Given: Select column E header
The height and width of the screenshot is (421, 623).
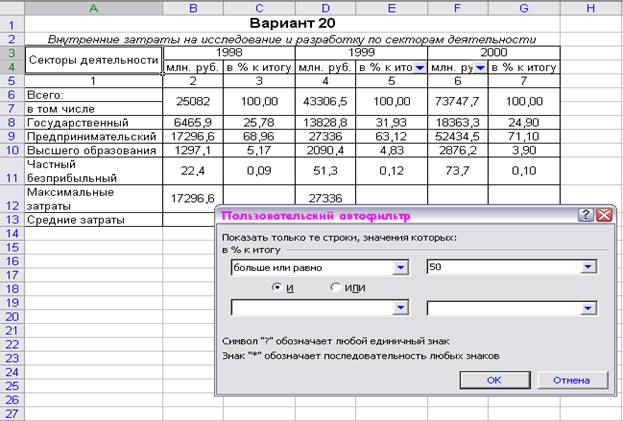Looking at the screenshot, I should 391,8.
